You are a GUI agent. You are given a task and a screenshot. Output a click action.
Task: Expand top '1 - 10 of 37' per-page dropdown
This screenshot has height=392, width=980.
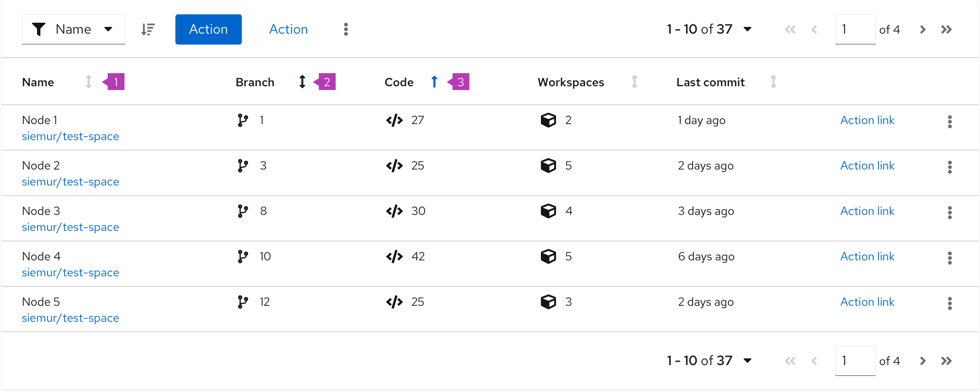pos(710,29)
